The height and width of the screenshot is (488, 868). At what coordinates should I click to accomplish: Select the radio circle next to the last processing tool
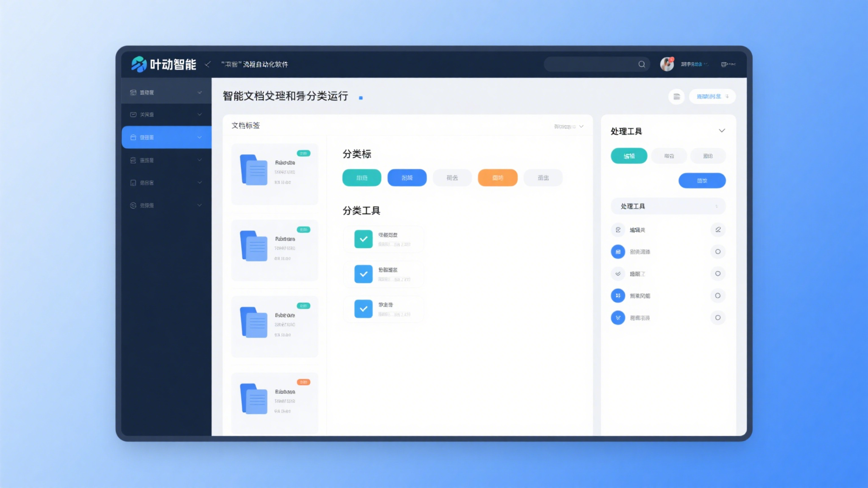(x=718, y=317)
